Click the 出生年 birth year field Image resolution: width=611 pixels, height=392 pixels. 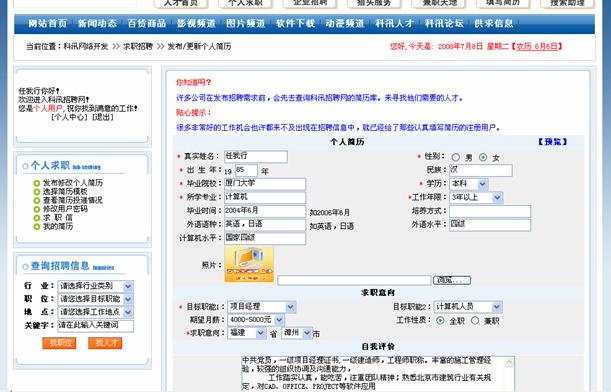click(x=246, y=170)
